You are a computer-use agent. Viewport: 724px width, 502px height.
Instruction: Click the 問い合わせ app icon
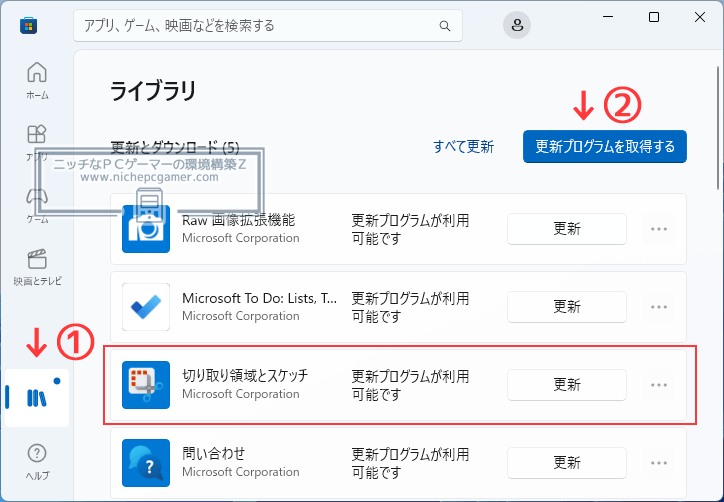146,463
